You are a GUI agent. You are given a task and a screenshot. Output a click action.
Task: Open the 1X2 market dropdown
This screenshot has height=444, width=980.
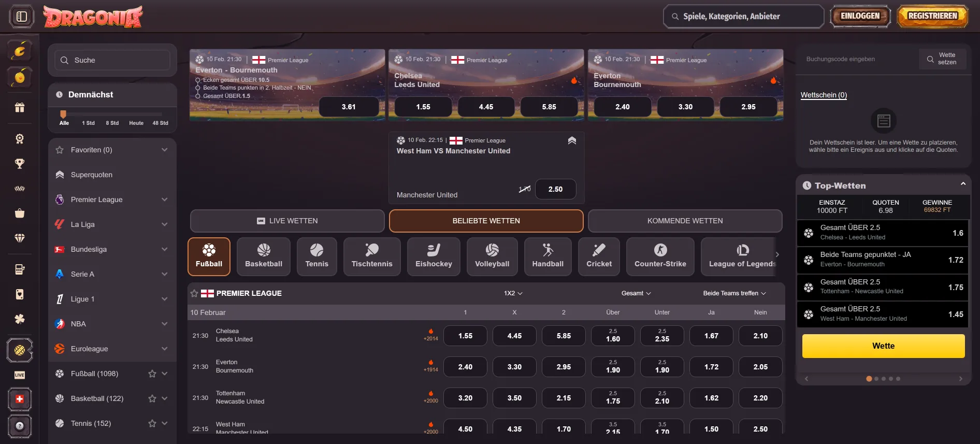[513, 293]
